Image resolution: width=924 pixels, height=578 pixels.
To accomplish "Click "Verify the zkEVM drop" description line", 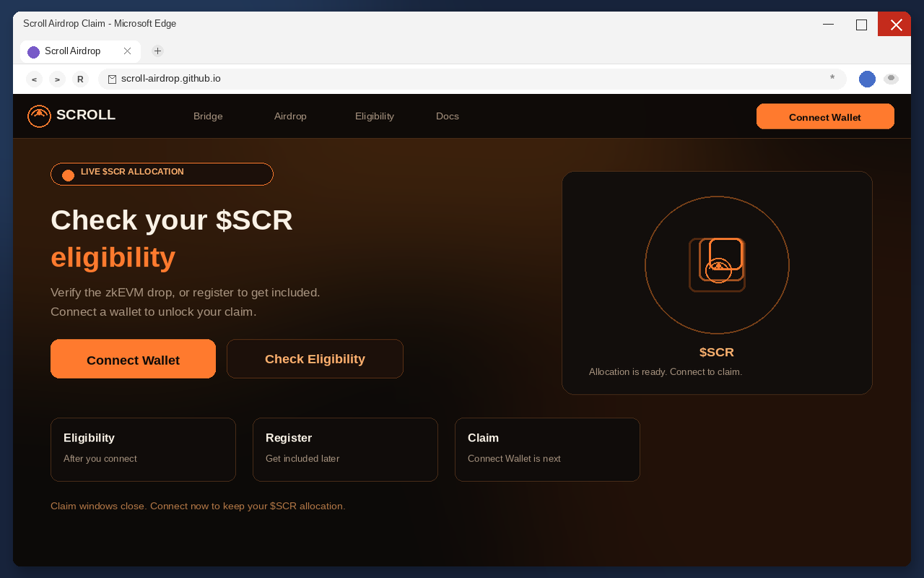I will pyautogui.click(x=185, y=293).
